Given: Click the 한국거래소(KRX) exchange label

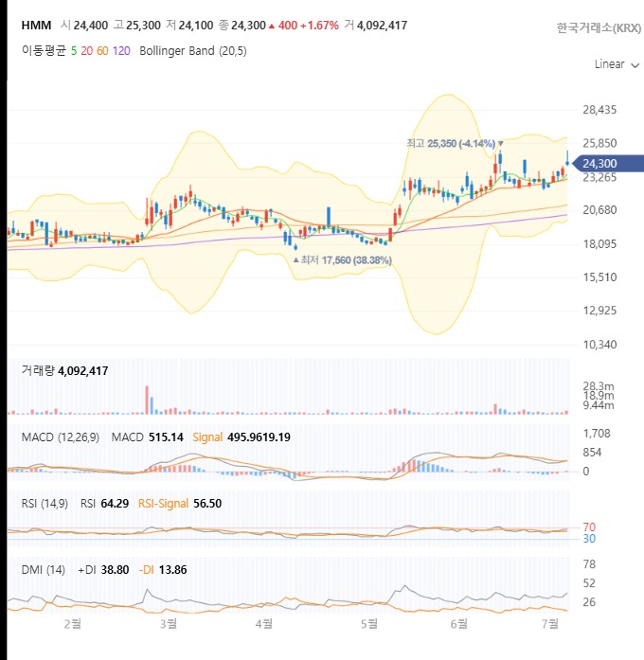Looking at the screenshot, I should coord(599,27).
